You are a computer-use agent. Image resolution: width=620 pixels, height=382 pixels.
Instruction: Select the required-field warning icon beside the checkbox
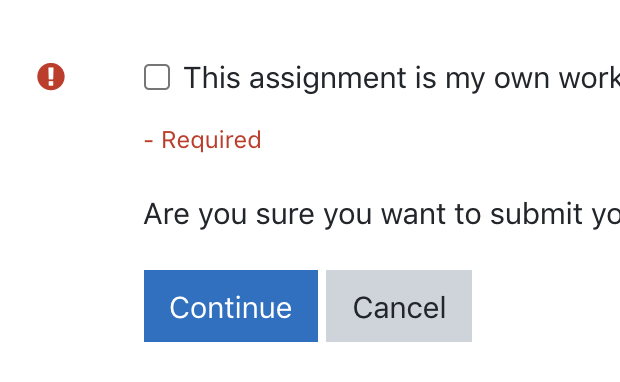[x=51, y=77]
